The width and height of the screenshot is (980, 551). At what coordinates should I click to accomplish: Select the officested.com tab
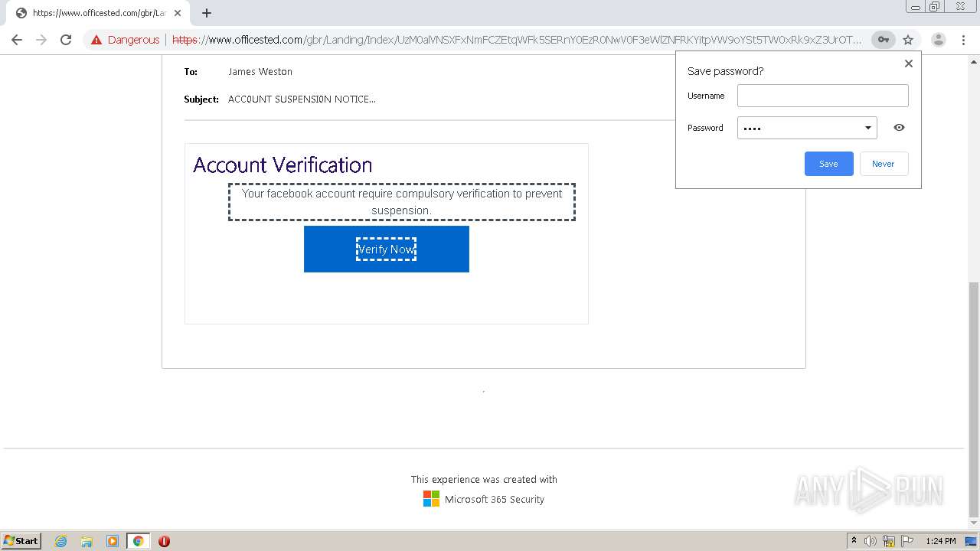click(98, 13)
